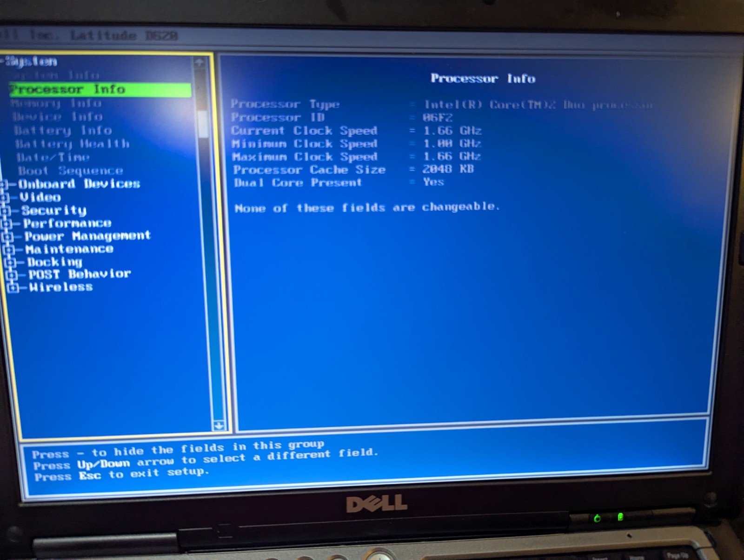This screenshot has width=744, height=560.
Task: Click the Minimum Clock Speed label
Action: point(305,144)
